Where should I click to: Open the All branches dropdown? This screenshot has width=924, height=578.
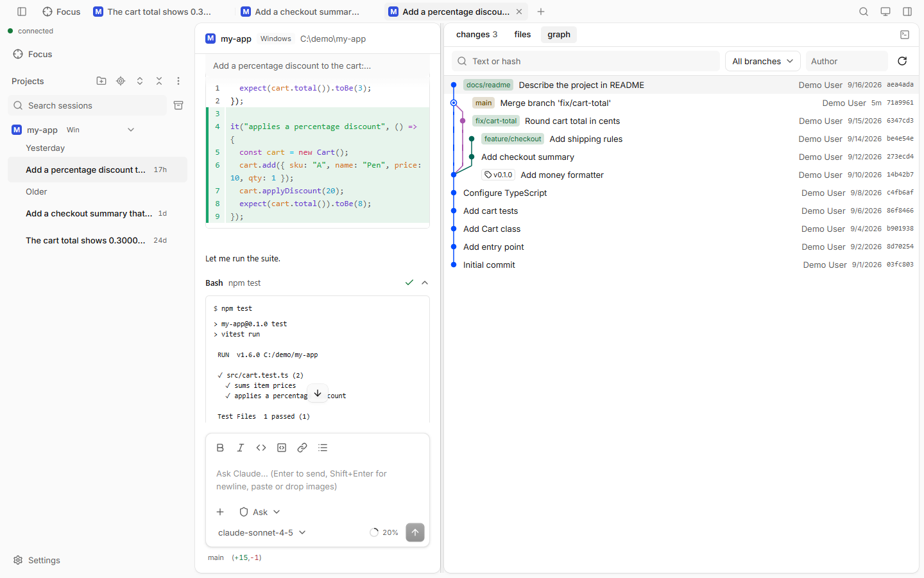coord(763,61)
